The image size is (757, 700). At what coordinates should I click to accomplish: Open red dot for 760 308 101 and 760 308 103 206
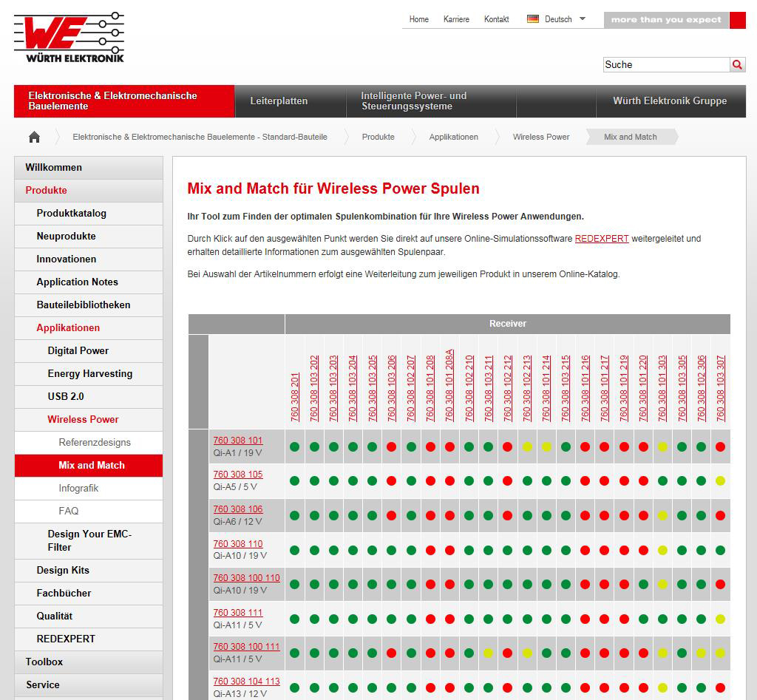392,447
